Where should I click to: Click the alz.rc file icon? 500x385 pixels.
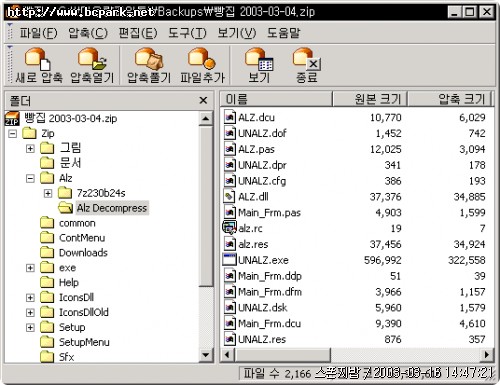(x=230, y=228)
